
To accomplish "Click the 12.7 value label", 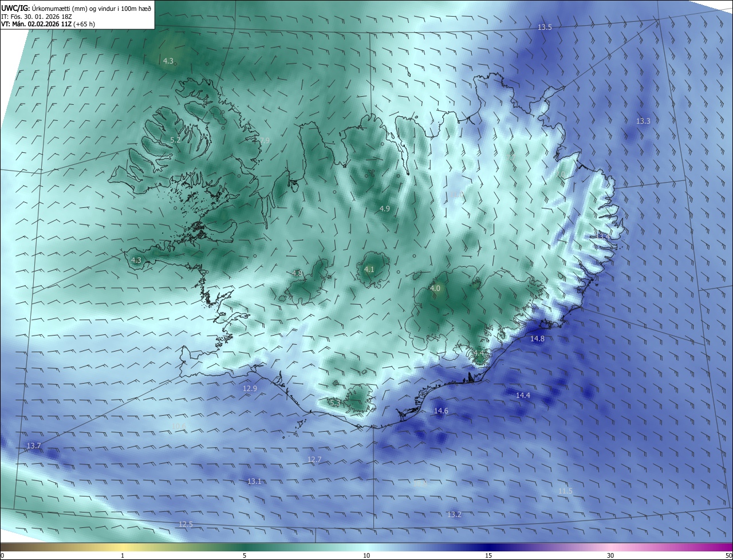I will 314,460.
